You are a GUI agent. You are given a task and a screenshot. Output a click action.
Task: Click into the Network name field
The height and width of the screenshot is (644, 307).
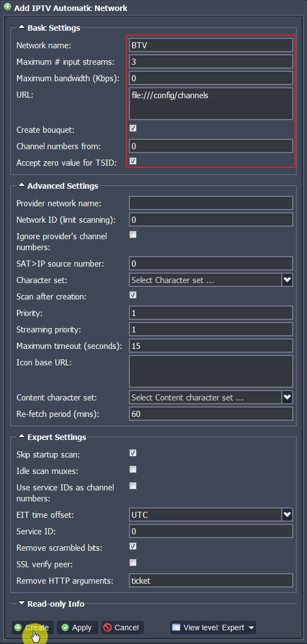coord(211,45)
